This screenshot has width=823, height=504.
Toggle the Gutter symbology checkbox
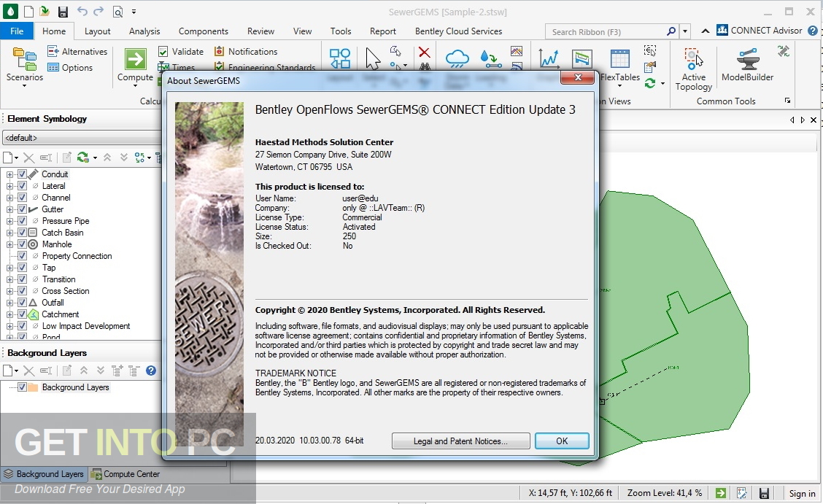tap(22, 209)
